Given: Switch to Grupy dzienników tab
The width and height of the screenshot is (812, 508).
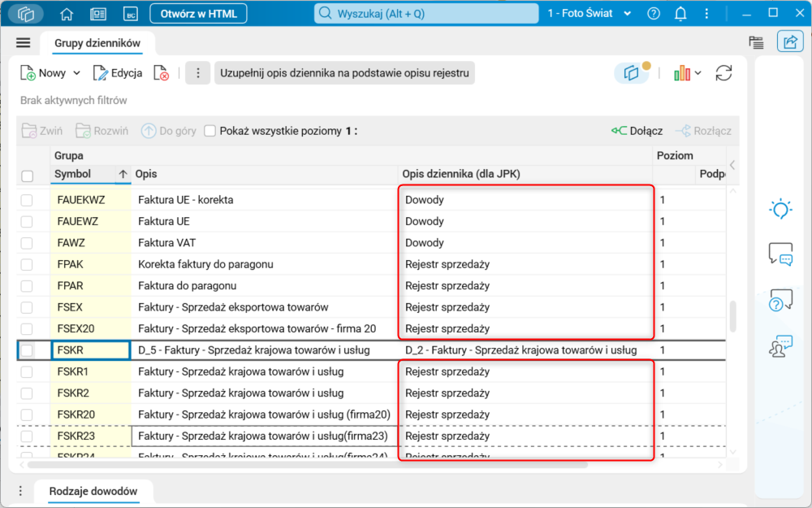Looking at the screenshot, I should point(97,43).
